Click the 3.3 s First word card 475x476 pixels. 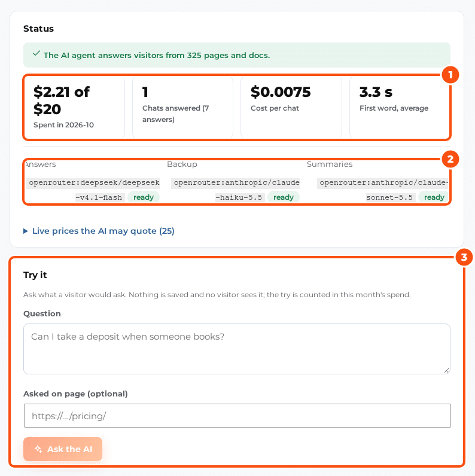click(399, 107)
